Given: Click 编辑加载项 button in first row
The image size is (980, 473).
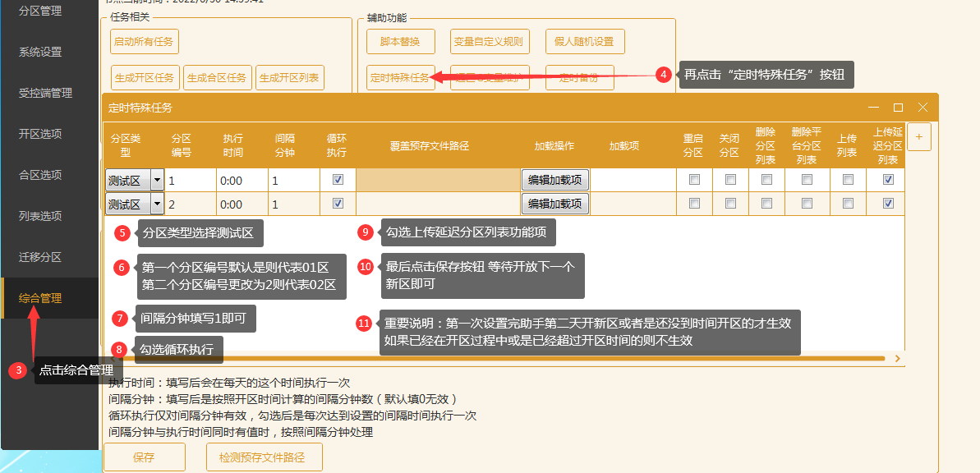Looking at the screenshot, I should click(554, 181).
